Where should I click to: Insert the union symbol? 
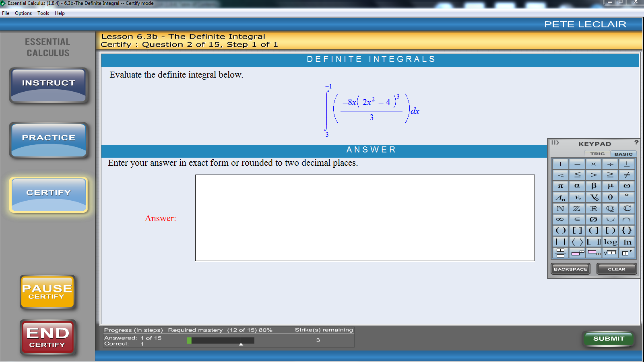coord(610,219)
